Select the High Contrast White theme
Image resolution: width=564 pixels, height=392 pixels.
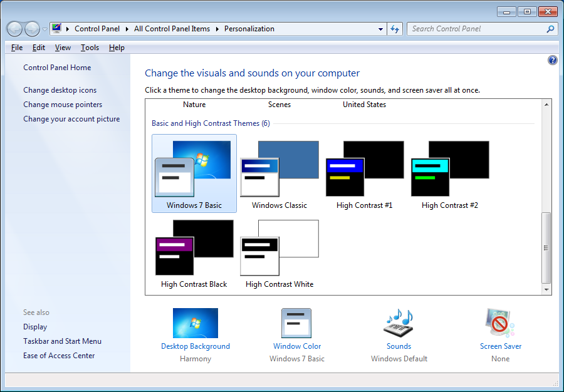279,252
